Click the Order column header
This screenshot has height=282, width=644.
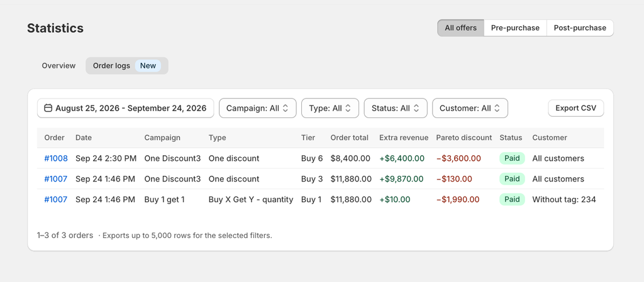(54, 138)
